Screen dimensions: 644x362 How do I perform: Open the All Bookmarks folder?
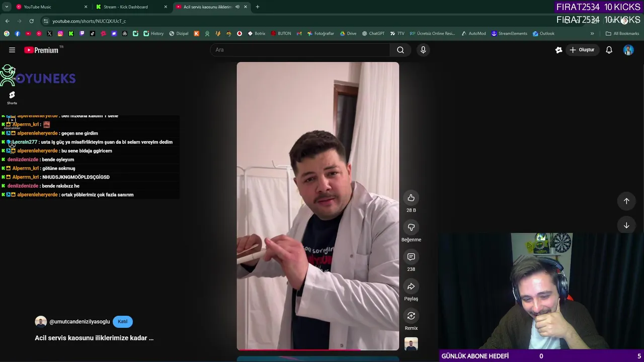pos(622,34)
